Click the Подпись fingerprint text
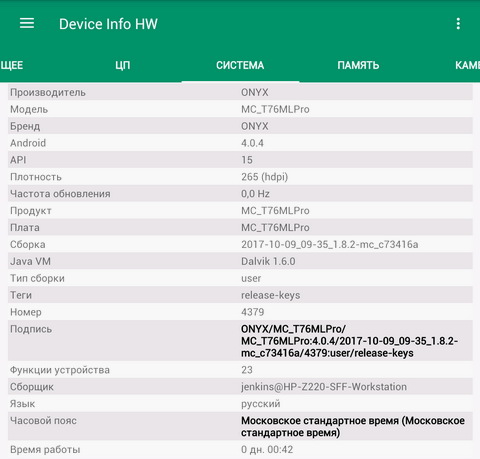The width and height of the screenshot is (480, 459). point(349,341)
